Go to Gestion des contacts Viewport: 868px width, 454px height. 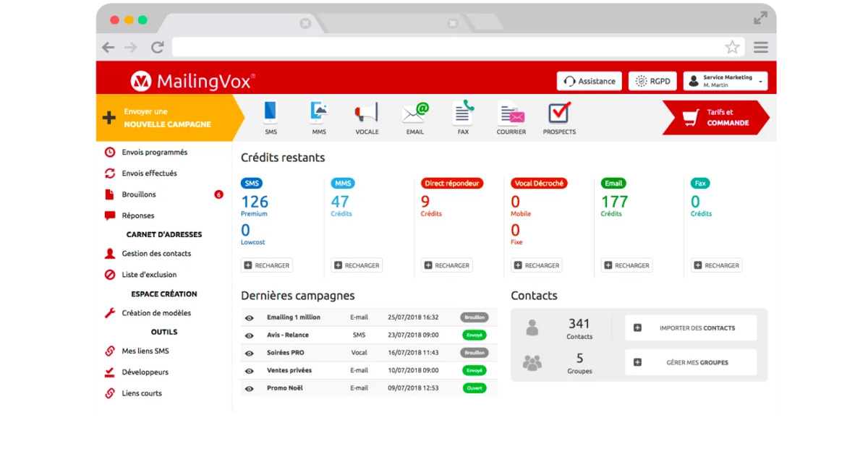click(x=156, y=254)
